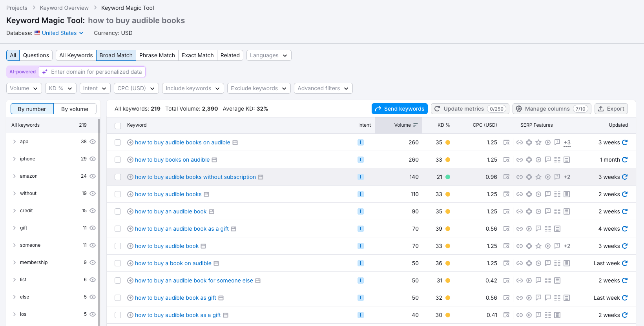Click +3 more SERP features for first keyword

(x=567, y=143)
